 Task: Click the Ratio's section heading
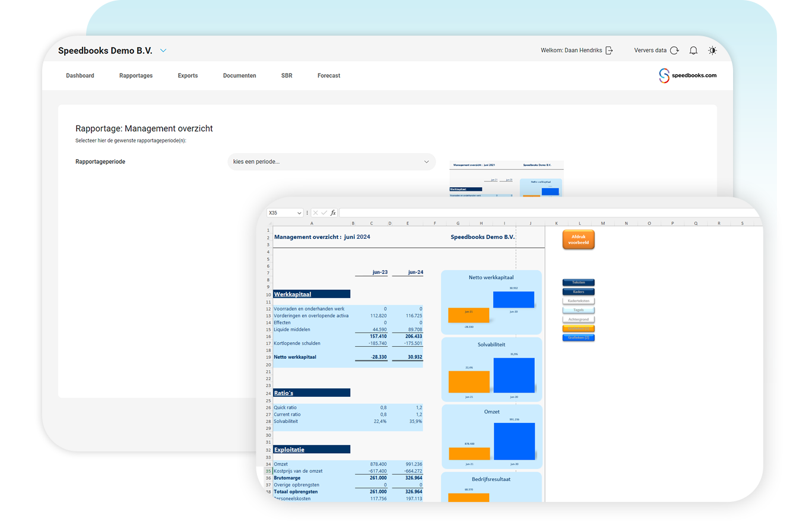click(x=312, y=393)
